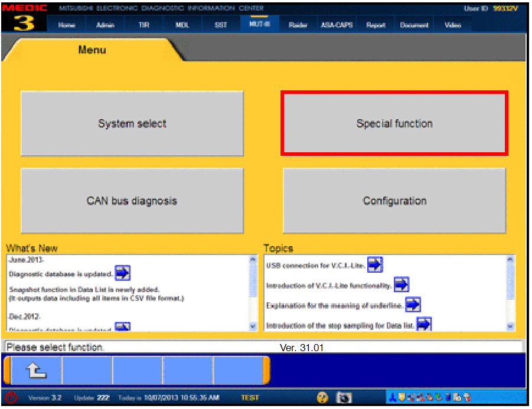The width and height of the screenshot is (532, 409).
Task: Open arrow beside June 2013 database update
Action: 122,273
